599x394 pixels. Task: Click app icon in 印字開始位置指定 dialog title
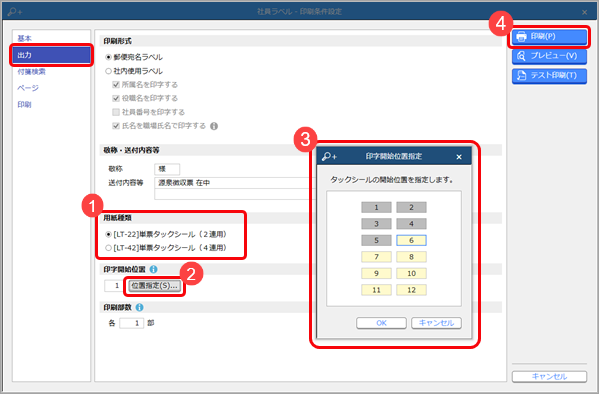[x=329, y=156]
